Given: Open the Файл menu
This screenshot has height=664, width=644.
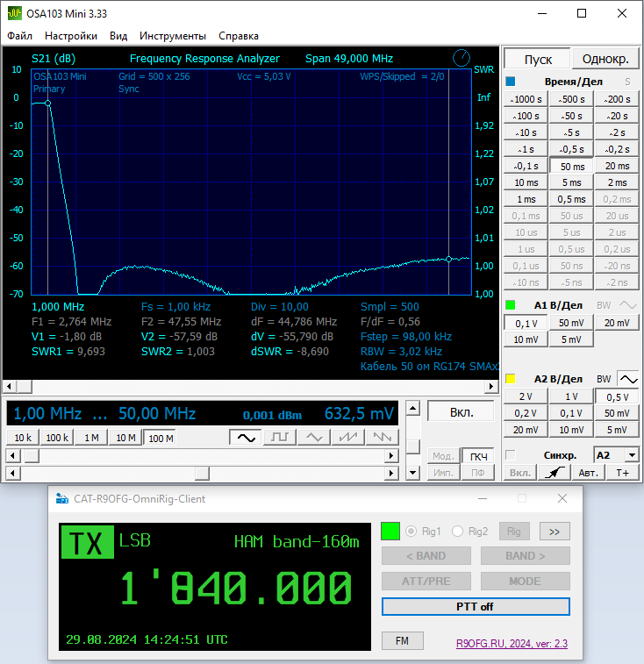Looking at the screenshot, I should pos(19,36).
